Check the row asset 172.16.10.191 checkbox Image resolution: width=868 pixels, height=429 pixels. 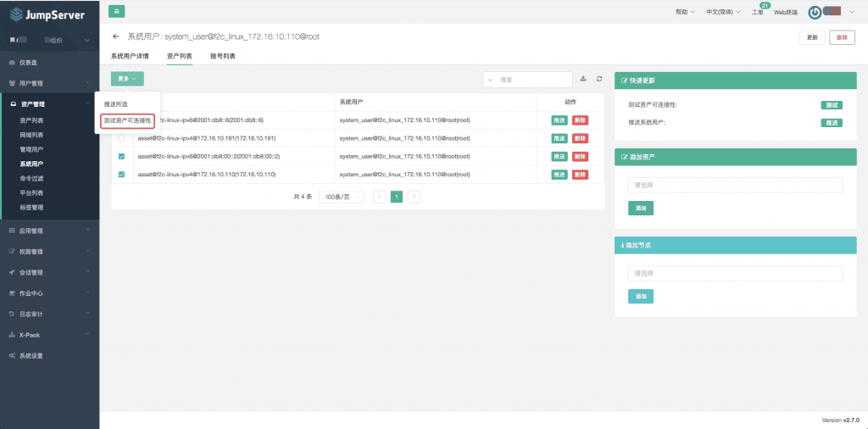click(122, 138)
